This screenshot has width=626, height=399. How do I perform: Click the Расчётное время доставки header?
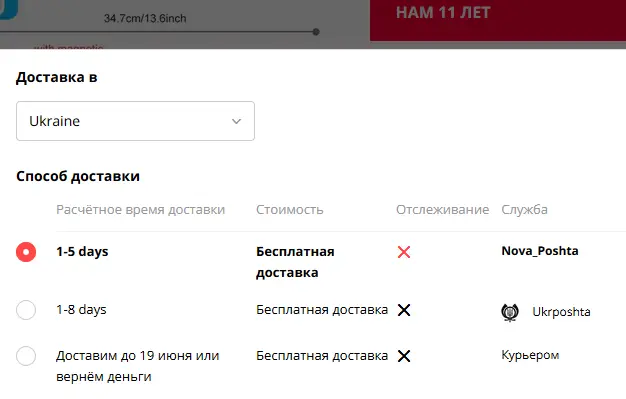coord(141,210)
